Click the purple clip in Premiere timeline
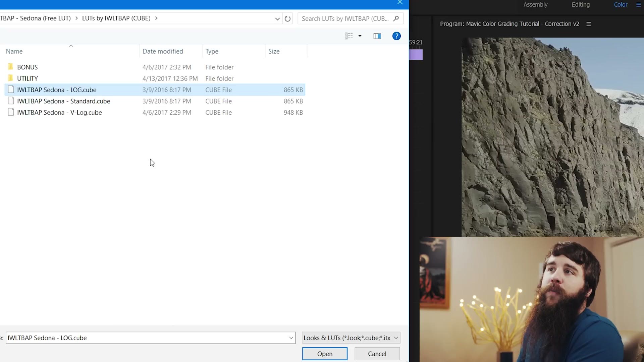Image resolution: width=644 pixels, height=362 pixels. (416, 54)
